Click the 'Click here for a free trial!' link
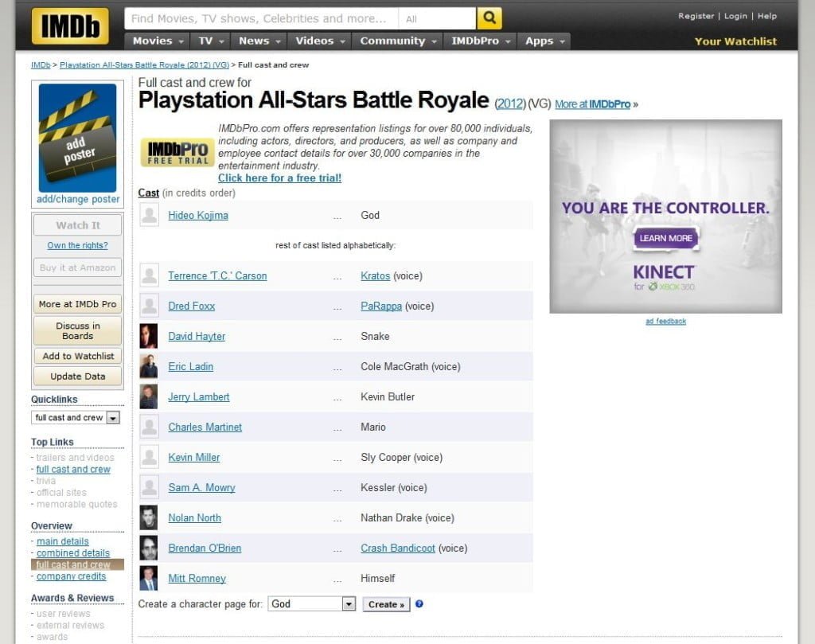Screen dimensions: 815x644 coord(279,178)
